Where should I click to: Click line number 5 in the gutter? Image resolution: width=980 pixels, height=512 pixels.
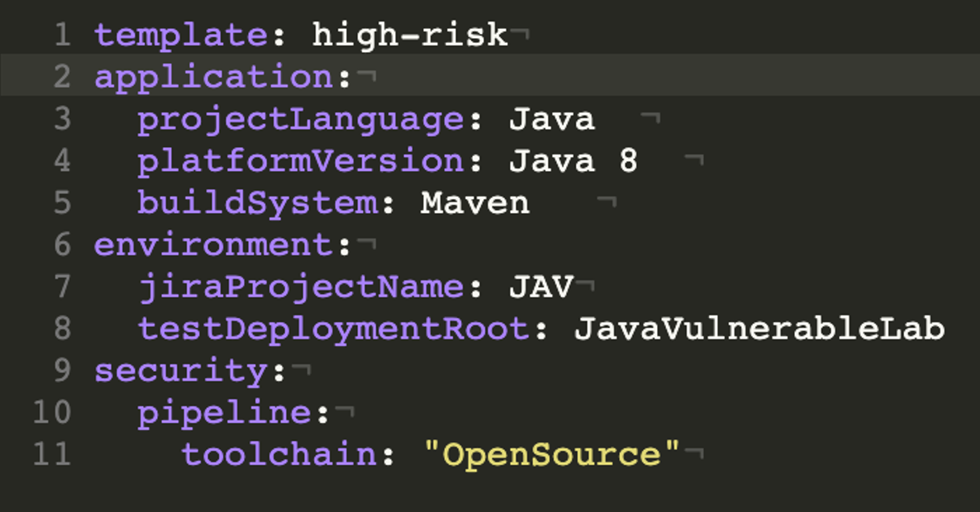[x=63, y=203]
